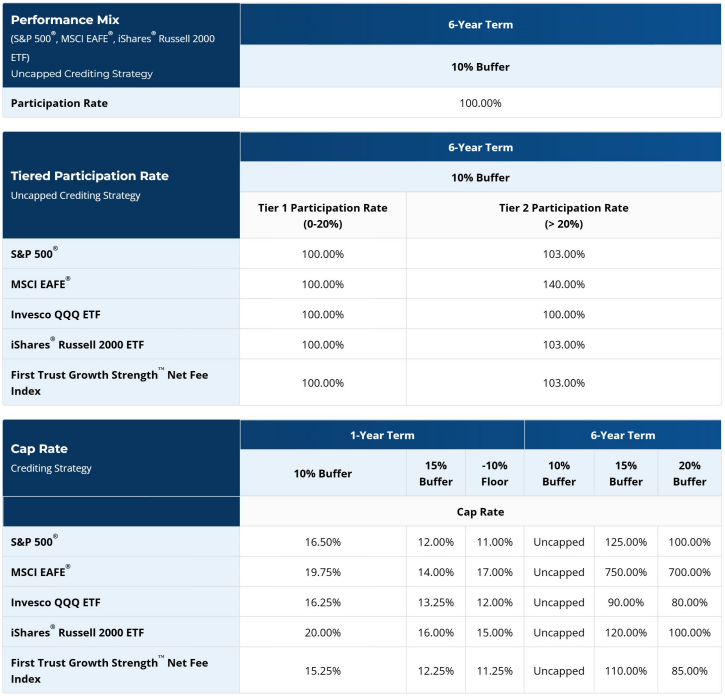The width and height of the screenshot is (725, 696).
Task: Click the 110.00% First Trust cap value
Action: tap(626, 671)
